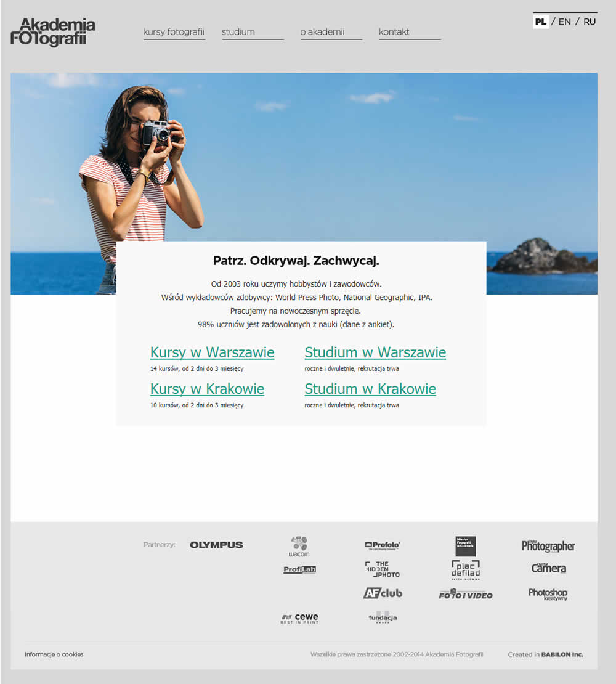Open the AF club logo
This screenshot has width=616, height=684.
[383, 593]
